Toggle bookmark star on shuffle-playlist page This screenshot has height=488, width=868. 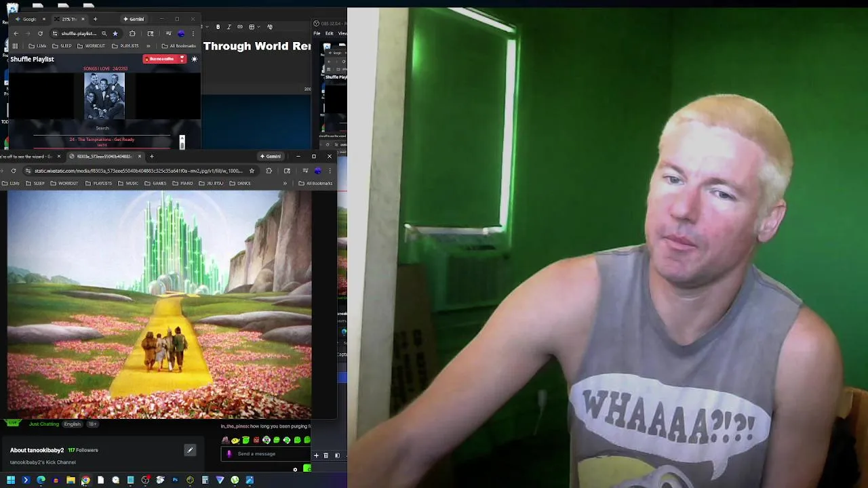(x=115, y=33)
